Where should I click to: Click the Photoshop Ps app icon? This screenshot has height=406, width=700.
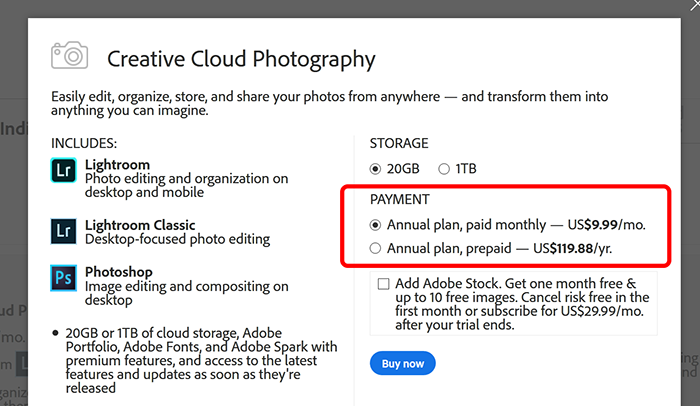(63, 278)
